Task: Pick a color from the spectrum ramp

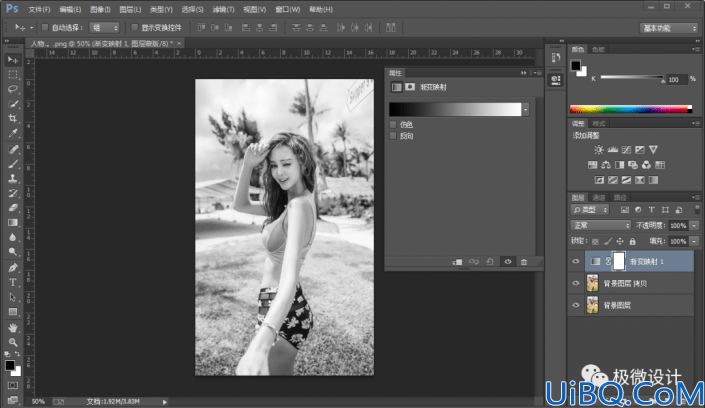Action: click(x=631, y=109)
